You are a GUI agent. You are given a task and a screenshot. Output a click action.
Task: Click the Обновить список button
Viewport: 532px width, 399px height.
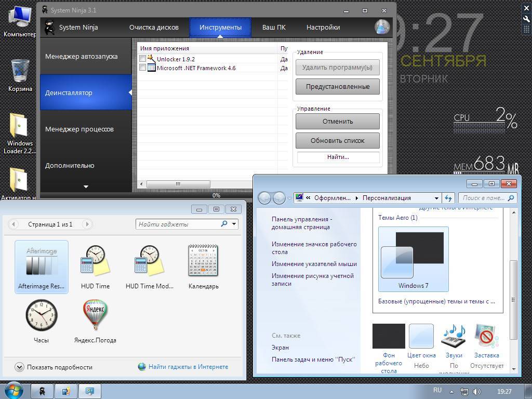pyautogui.click(x=338, y=140)
